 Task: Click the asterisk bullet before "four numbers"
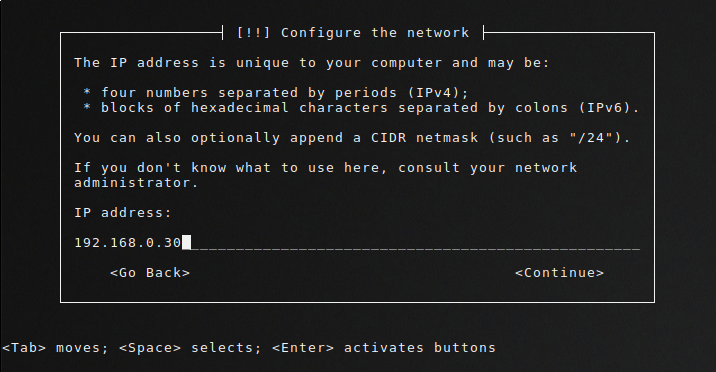[87, 93]
